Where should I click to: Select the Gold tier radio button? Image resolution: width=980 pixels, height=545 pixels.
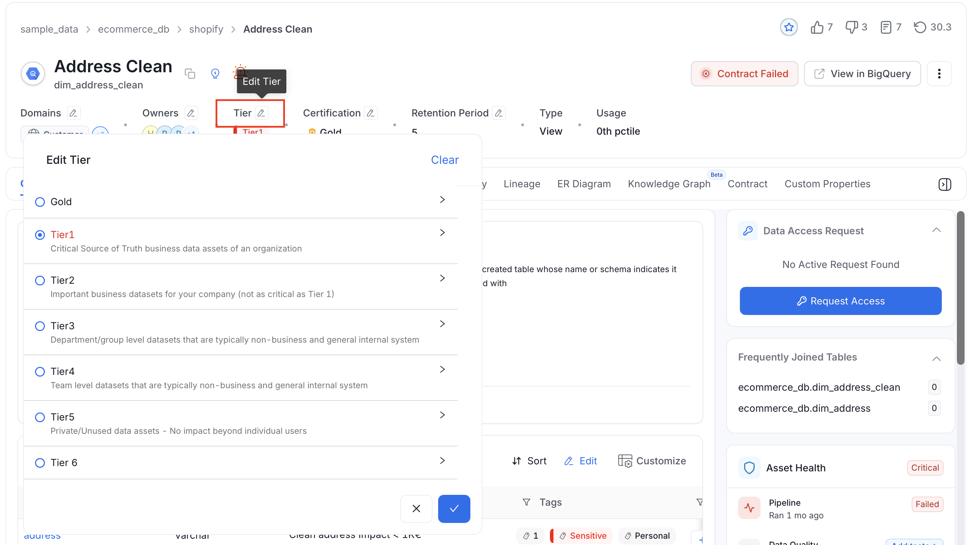pyautogui.click(x=40, y=202)
